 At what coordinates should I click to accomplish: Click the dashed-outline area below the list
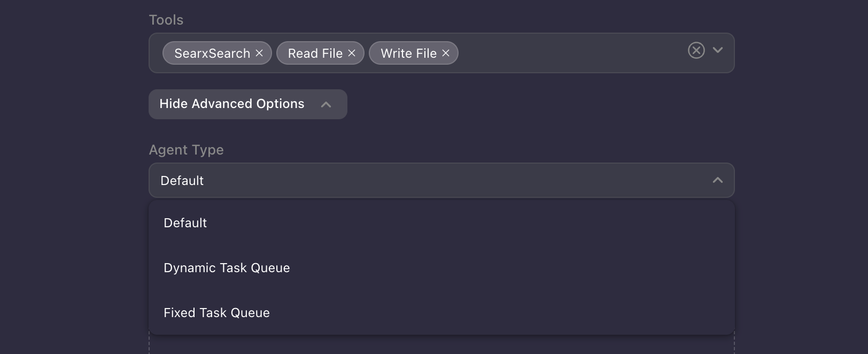[x=441, y=345]
